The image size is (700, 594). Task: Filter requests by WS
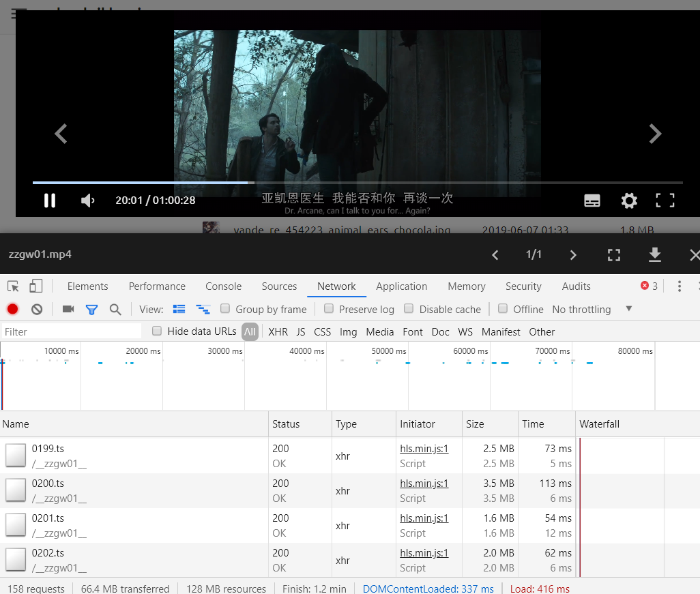point(465,331)
